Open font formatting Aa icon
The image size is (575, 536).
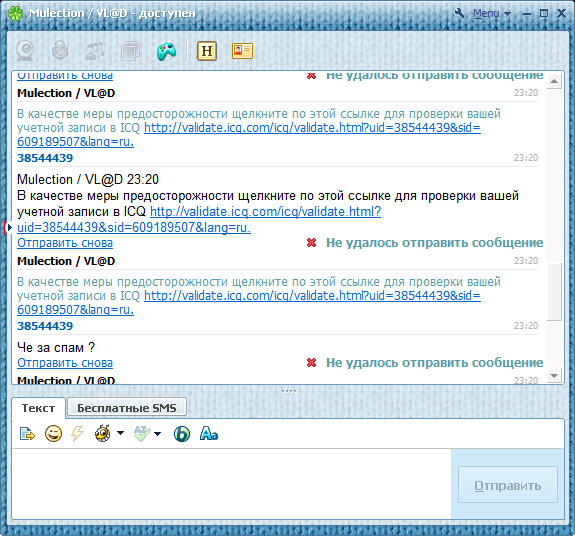(x=209, y=433)
